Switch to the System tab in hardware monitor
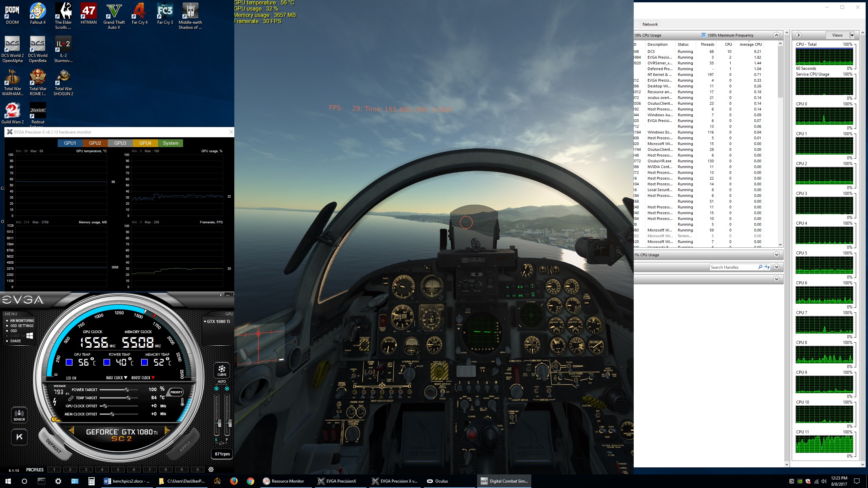868x488 pixels. coord(171,143)
